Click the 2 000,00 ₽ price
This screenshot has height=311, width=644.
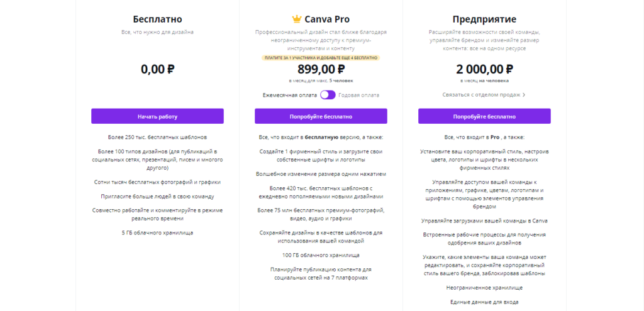click(484, 69)
